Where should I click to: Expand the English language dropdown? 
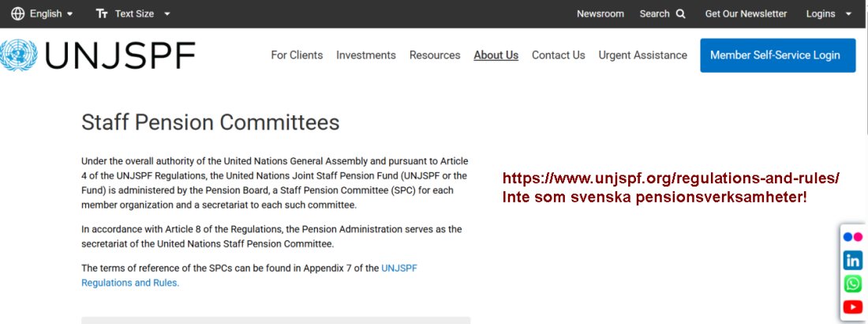point(51,14)
